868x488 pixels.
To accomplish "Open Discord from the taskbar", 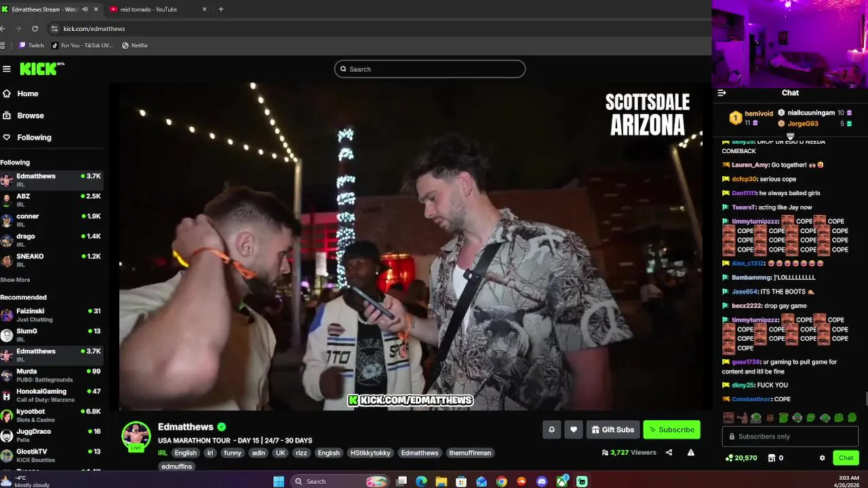I will tap(542, 481).
